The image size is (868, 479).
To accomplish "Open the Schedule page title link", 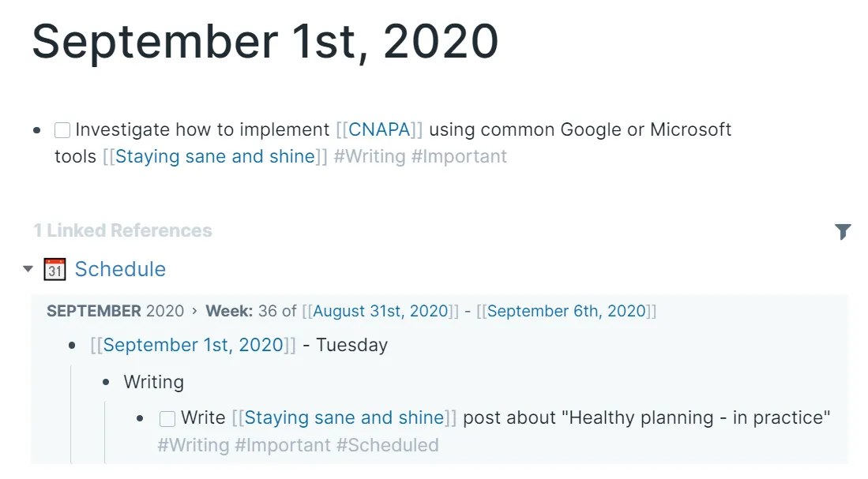I will click(x=120, y=269).
